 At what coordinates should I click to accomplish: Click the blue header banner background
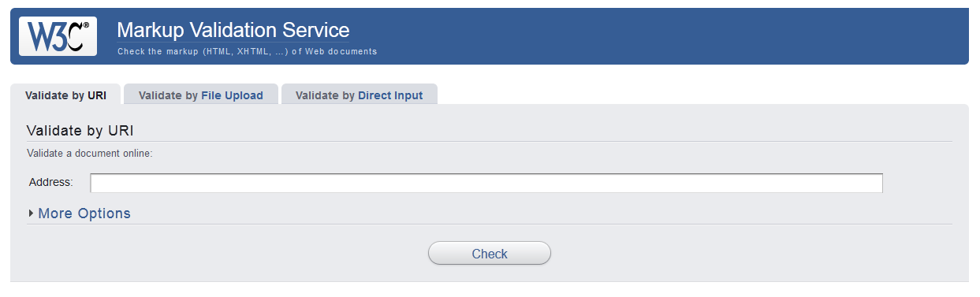click(x=631, y=36)
